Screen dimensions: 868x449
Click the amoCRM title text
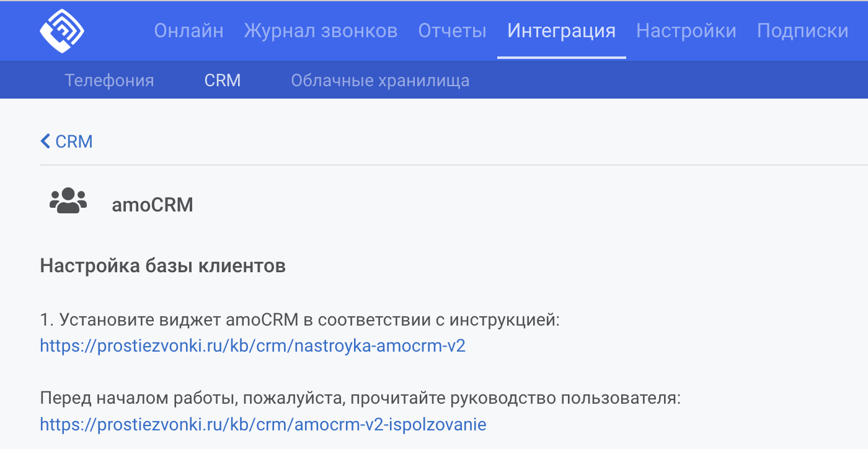pyautogui.click(x=153, y=205)
